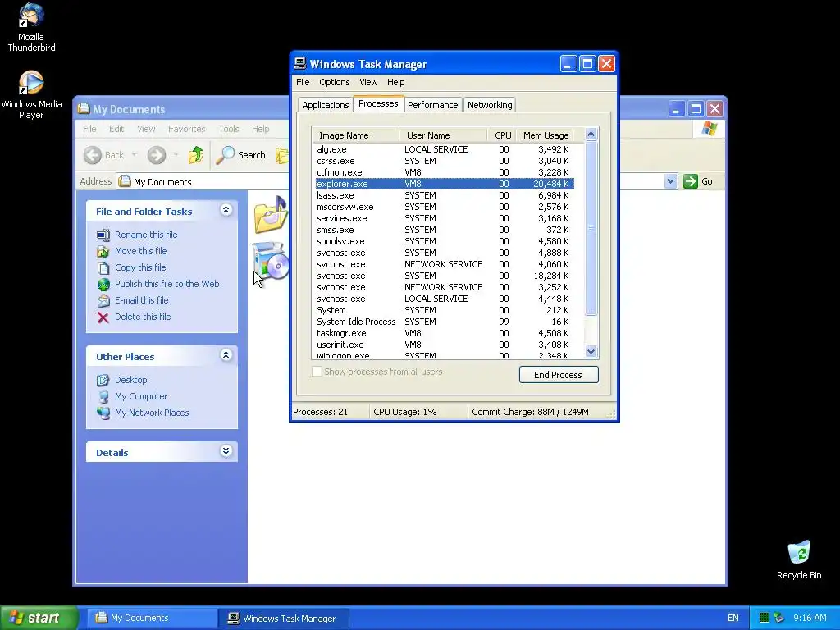Open Search in My Documents toolbar
This screenshot has width=840, height=630.
[241, 155]
